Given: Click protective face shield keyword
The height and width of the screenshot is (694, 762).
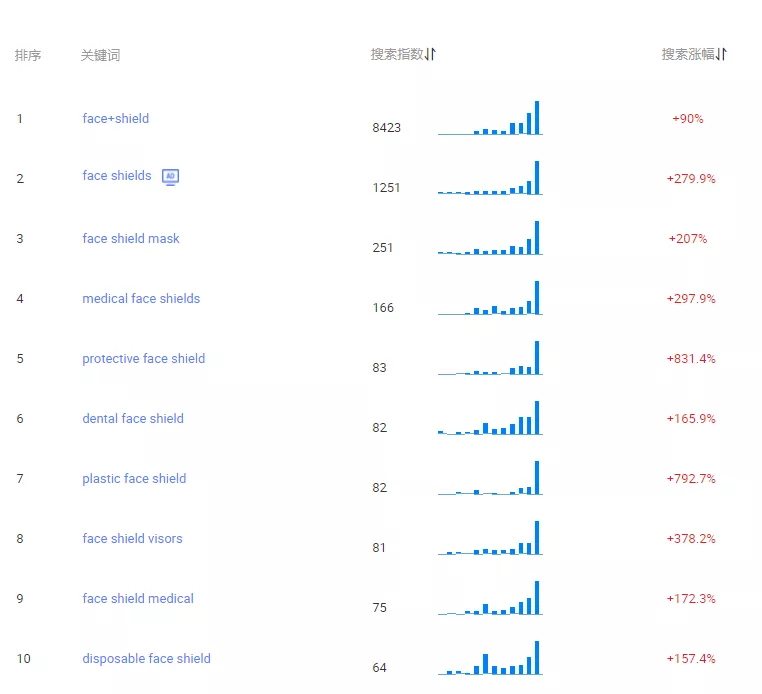Looking at the screenshot, I should (x=143, y=359).
